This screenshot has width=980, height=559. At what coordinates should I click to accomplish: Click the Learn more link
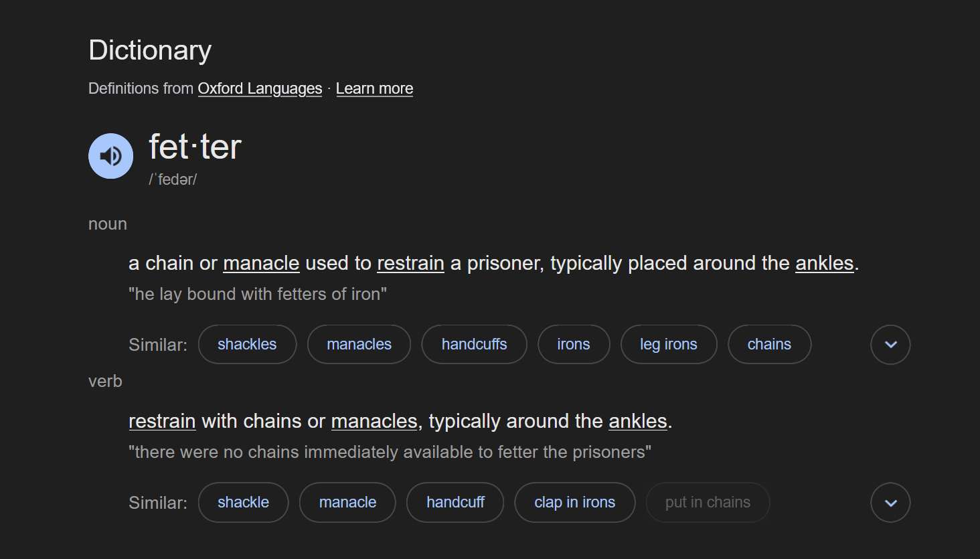pos(374,88)
